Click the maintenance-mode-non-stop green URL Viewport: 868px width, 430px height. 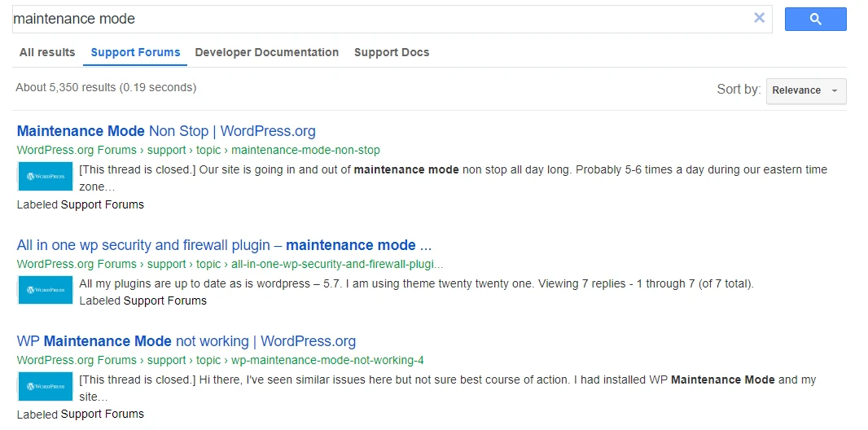[198, 150]
